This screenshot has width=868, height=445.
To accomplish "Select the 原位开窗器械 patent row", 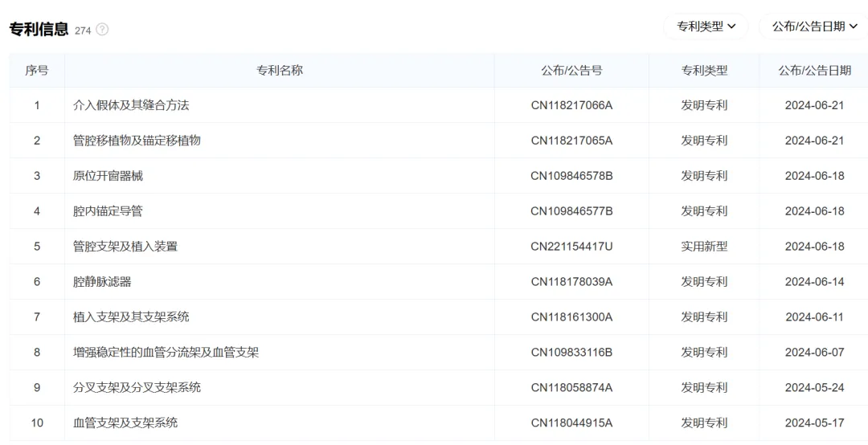I will (x=108, y=176).
